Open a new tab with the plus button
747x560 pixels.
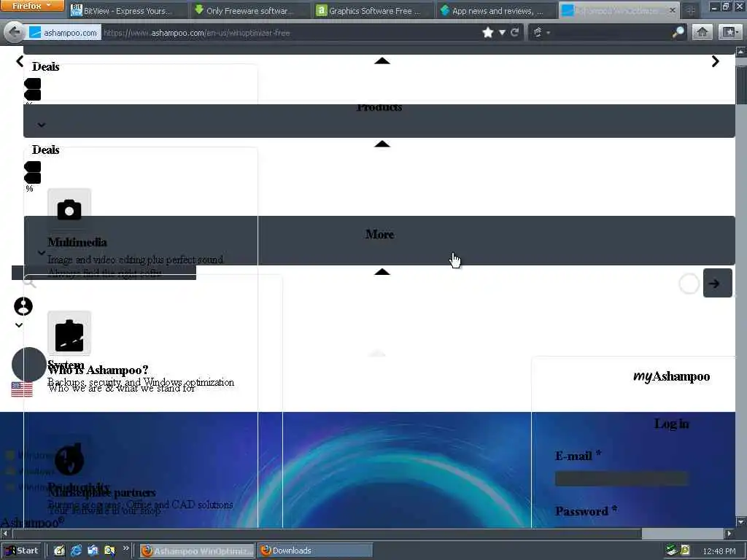pyautogui.click(x=690, y=10)
